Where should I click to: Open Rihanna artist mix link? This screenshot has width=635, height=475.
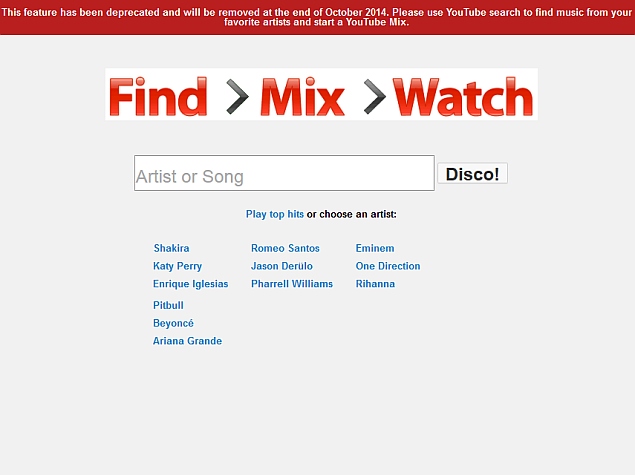tap(375, 284)
